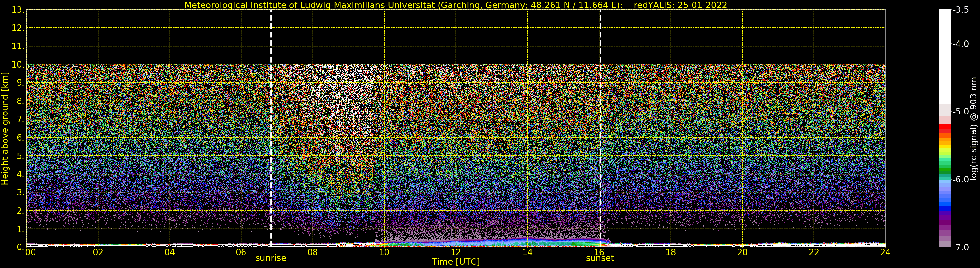Click time axis tick label '16'
Viewport: 980px width, 268px height.
[x=599, y=252]
